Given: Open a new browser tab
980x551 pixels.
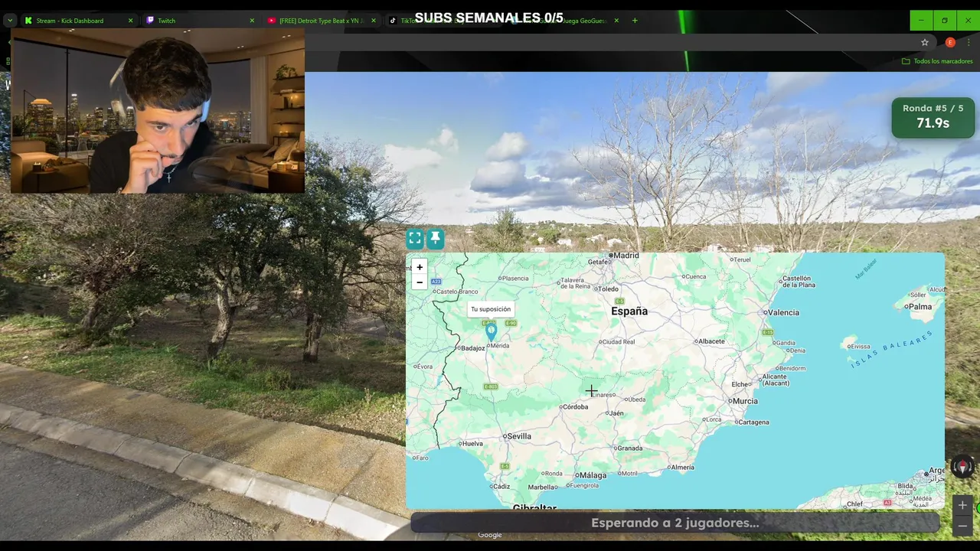Looking at the screenshot, I should [x=635, y=21].
